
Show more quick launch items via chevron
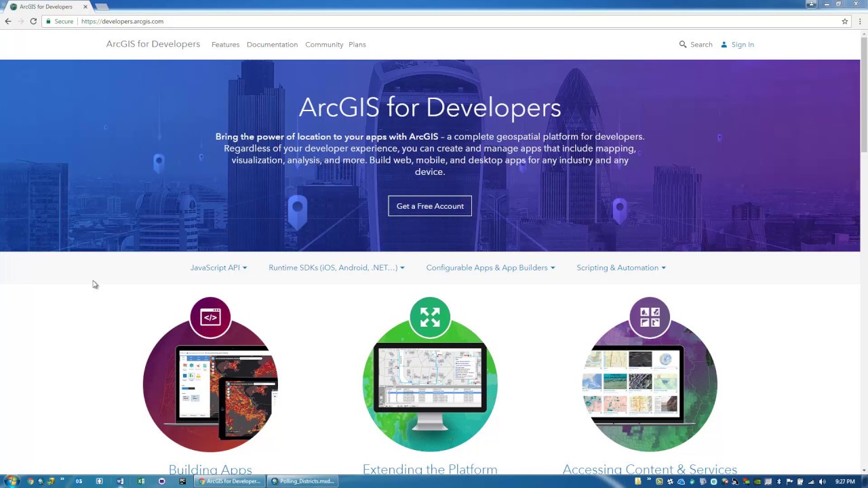(62, 479)
